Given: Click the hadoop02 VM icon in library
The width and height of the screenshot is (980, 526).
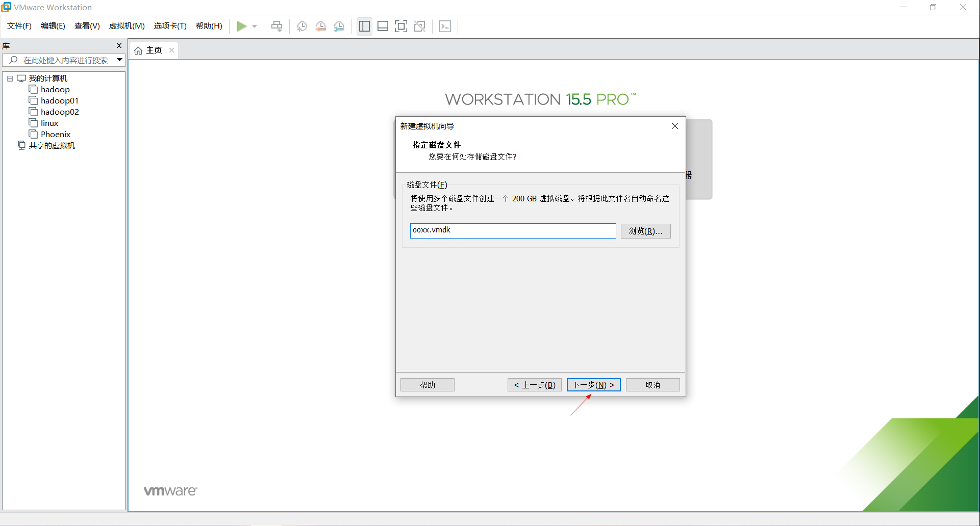Looking at the screenshot, I should pyautogui.click(x=33, y=112).
